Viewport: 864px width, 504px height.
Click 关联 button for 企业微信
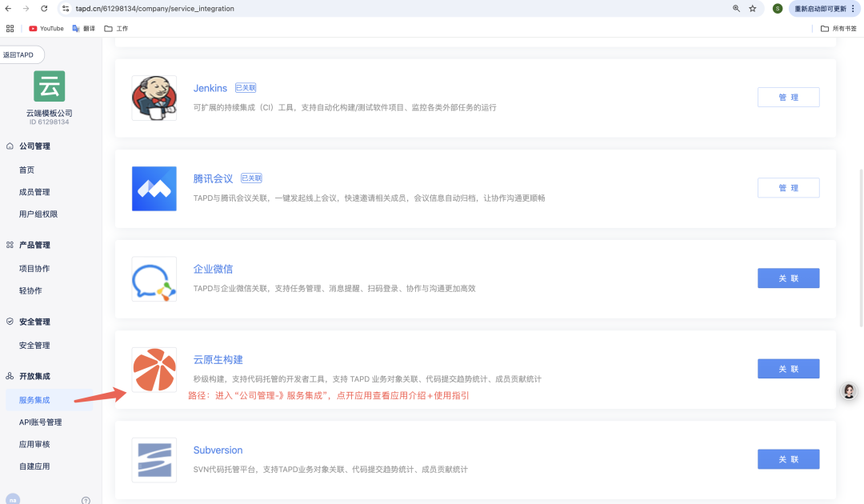(x=789, y=278)
